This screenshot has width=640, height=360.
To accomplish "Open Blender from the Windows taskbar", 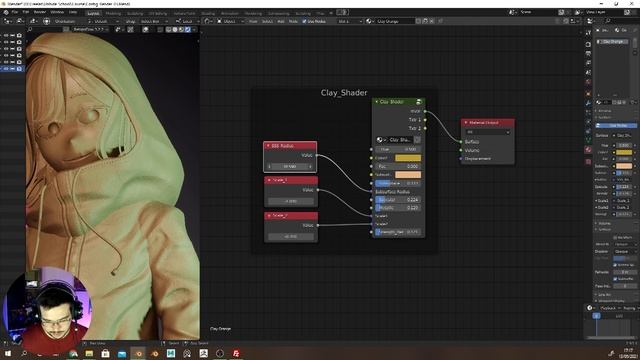I will coord(138,353).
